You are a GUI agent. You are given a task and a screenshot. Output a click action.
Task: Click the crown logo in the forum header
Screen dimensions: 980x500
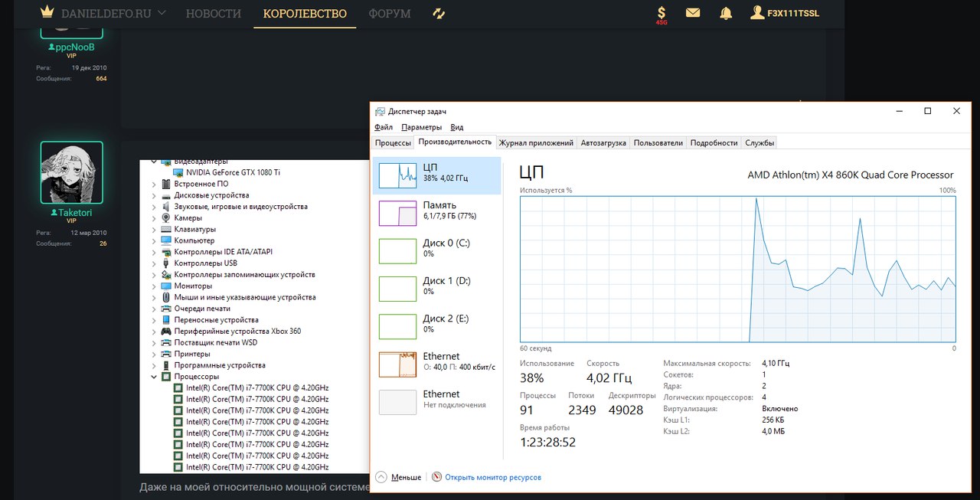47,13
